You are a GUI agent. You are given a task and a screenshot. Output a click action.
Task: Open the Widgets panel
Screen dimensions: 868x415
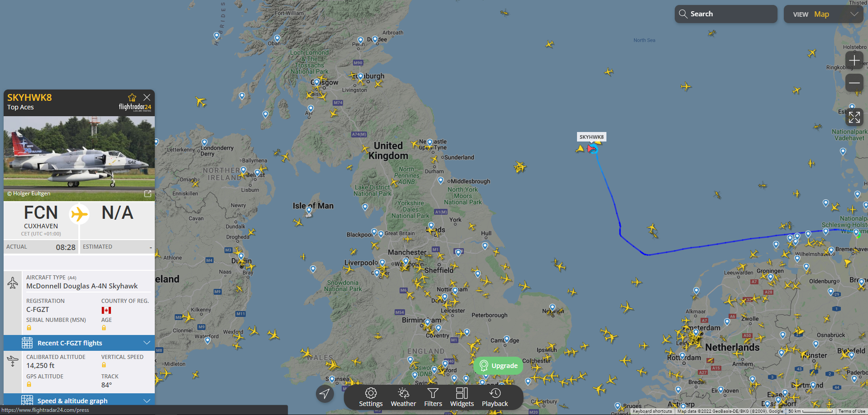click(x=462, y=397)
